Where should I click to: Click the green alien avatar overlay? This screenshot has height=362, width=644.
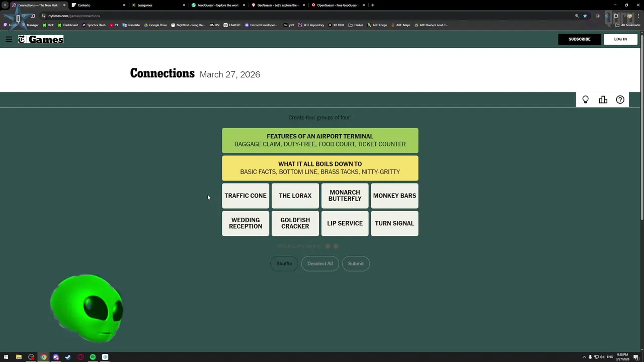point(87,308)
